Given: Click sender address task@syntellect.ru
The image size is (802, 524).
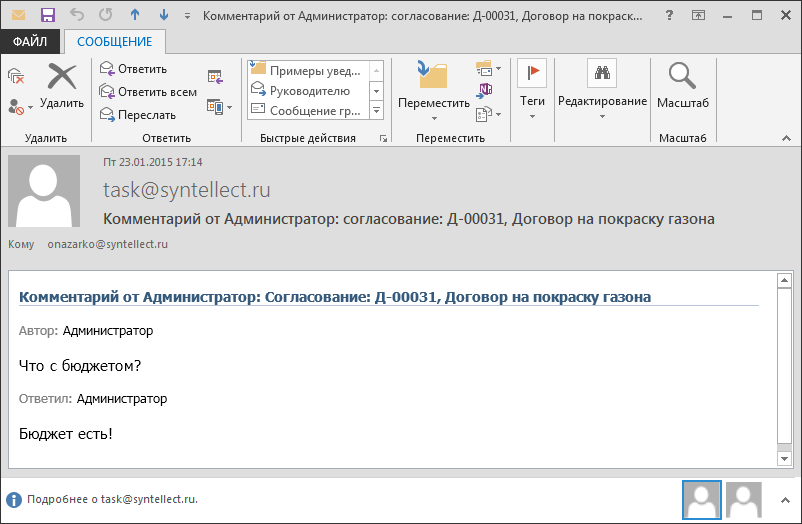Looking at the screenshot, I should [186, 190].
